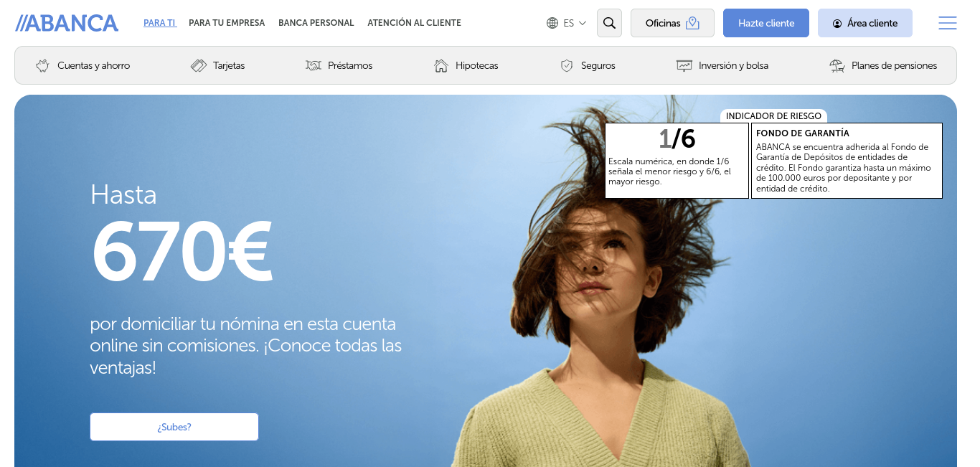
Task: Click the Oficinas button
Action: pyautogui.click(x=672, y=23)
